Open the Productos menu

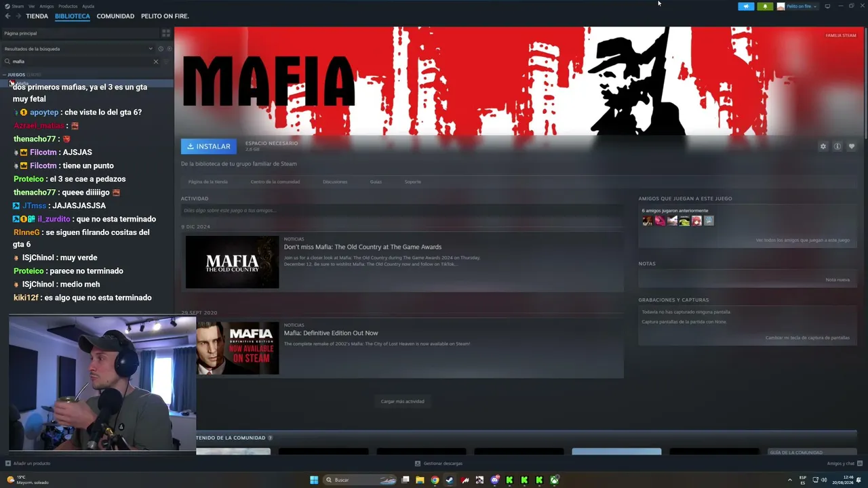pos(68,6)
